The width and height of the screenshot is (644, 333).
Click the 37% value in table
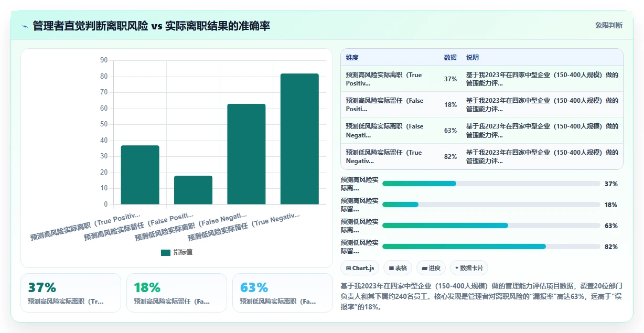point(450,79)
